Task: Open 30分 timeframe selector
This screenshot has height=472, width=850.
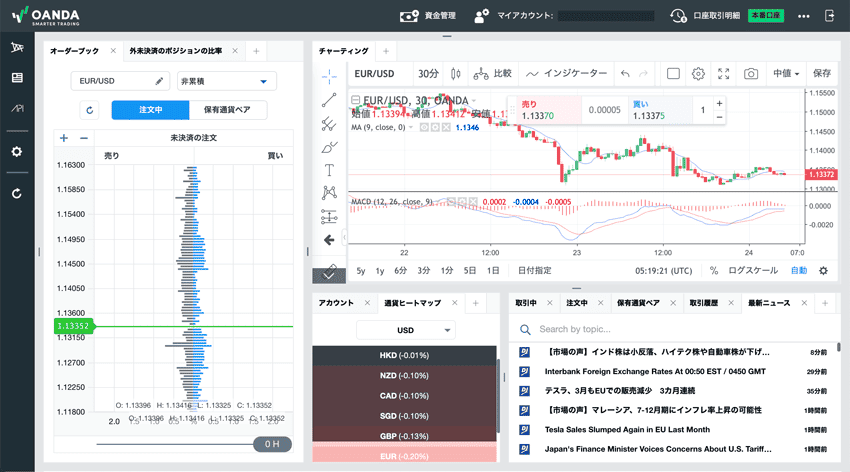Action: [428, 74]
